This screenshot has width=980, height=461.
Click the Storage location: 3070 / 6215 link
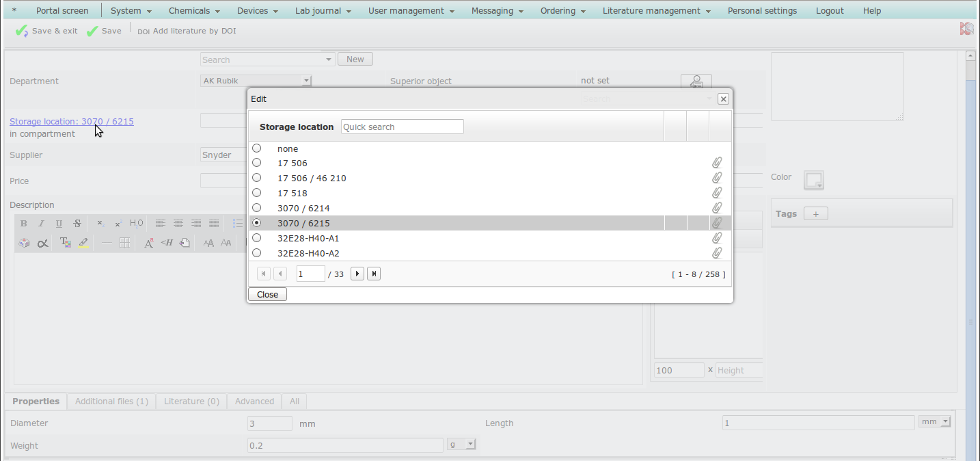(x=72, y=122)
